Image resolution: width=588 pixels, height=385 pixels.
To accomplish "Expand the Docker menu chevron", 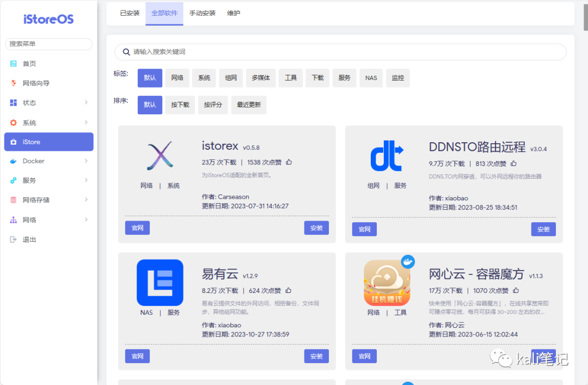I will click(86, 161).
